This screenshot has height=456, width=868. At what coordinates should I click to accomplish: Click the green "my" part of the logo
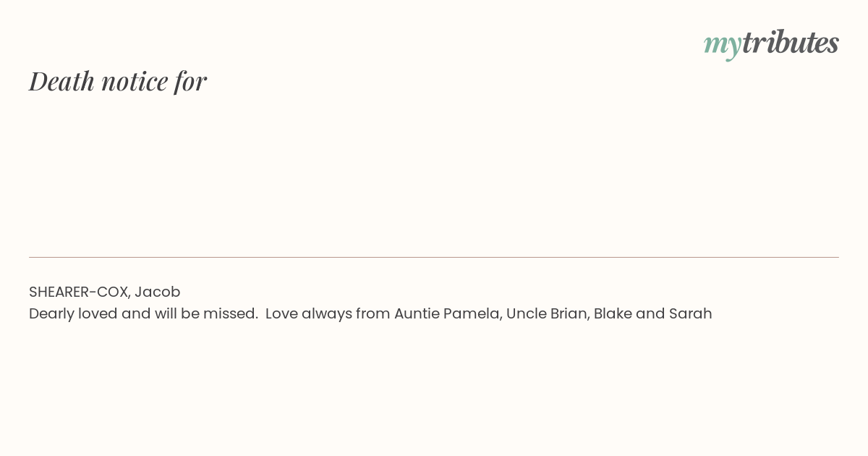723,46
